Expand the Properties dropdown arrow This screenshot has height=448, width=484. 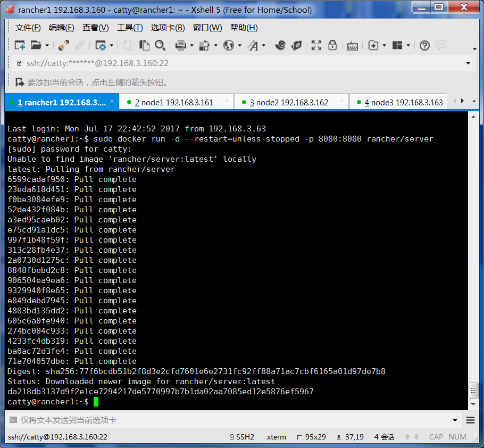[112, 46]
